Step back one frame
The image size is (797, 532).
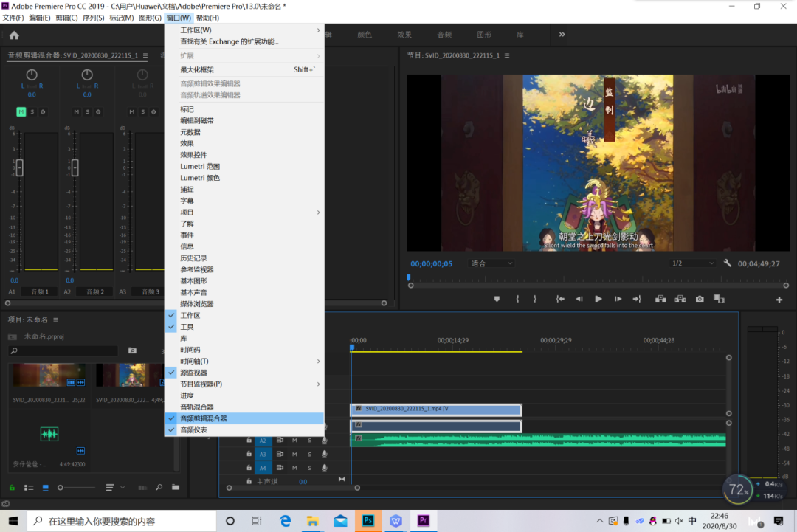[579, 299]
